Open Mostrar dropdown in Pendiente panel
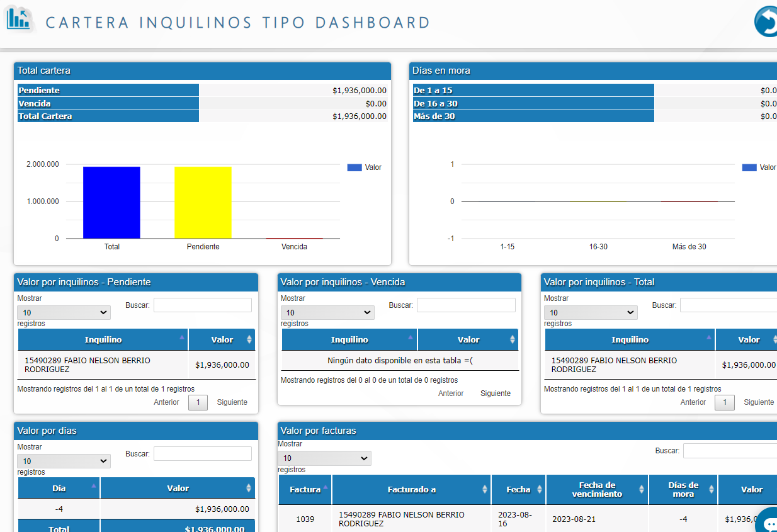The height and width of the screenshot is (532, 777). point(64,312)
